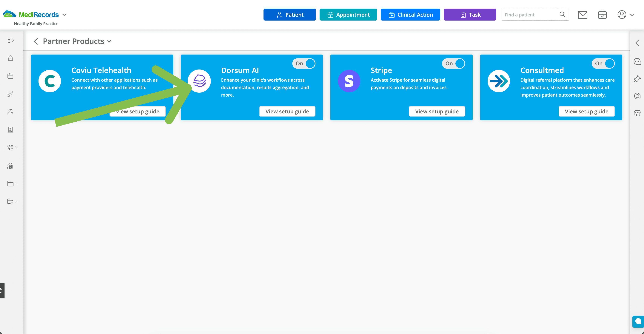Screen dimensions: 644x334
Task: Click the Dorsum AI logo icon
Action: coord(199,81)
